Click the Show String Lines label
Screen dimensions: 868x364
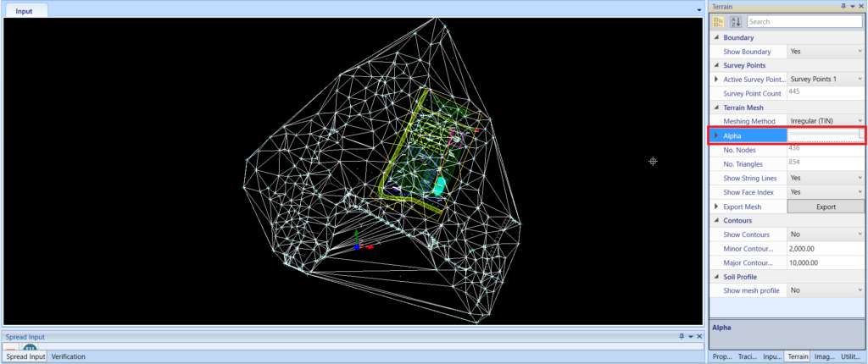pos(749,178)
